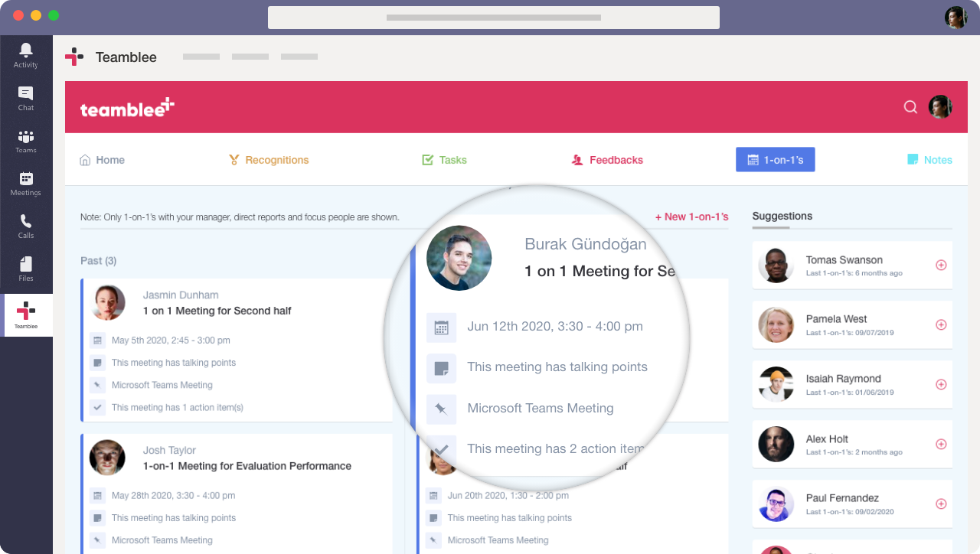
Task: Click Alex Holt's avatar photo
Action: [x=776, y=444]
